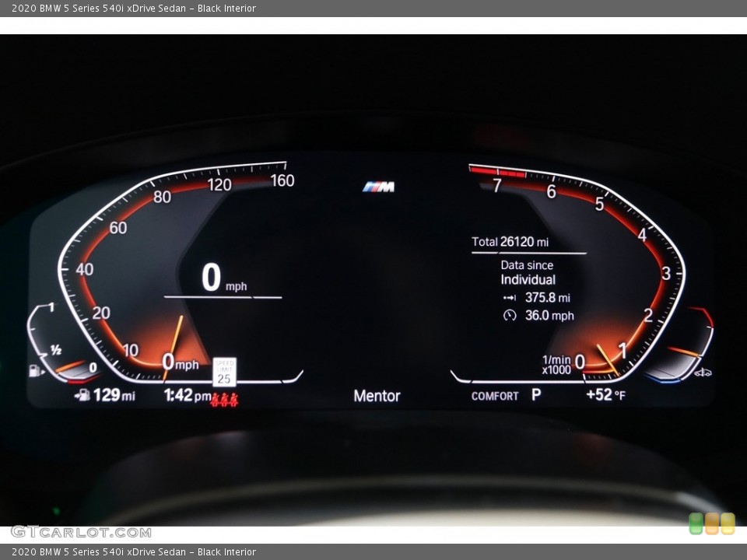Click the average speed gauge icon
The height and width of the screenshot is (560, 747).
point(510,315)
